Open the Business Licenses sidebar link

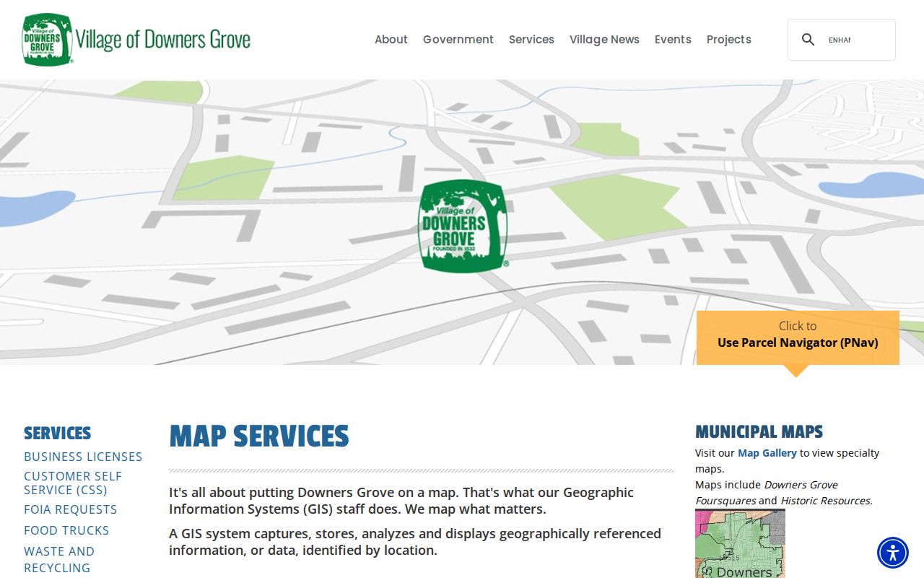(x=83, y=457)
